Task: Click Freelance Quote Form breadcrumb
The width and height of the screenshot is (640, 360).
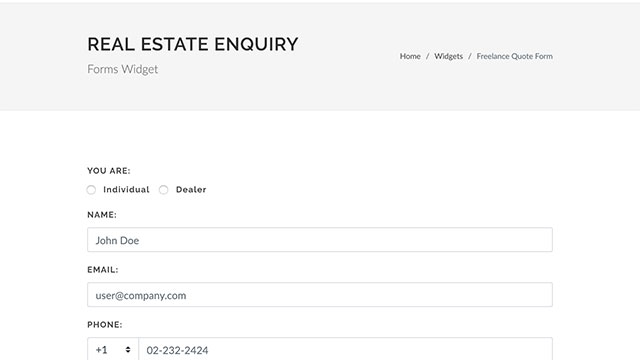Action: coord(514,56)
